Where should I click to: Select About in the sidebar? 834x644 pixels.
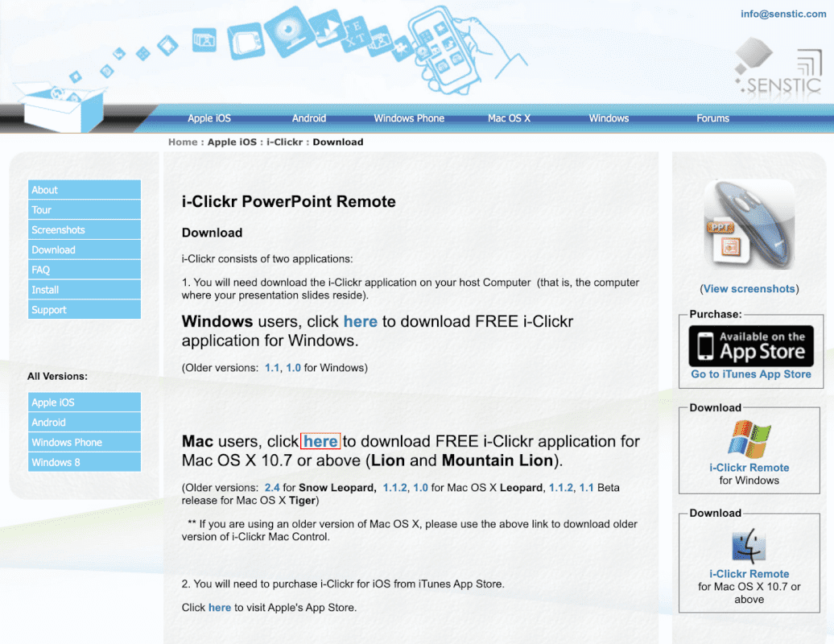click(x=84, y=190)
